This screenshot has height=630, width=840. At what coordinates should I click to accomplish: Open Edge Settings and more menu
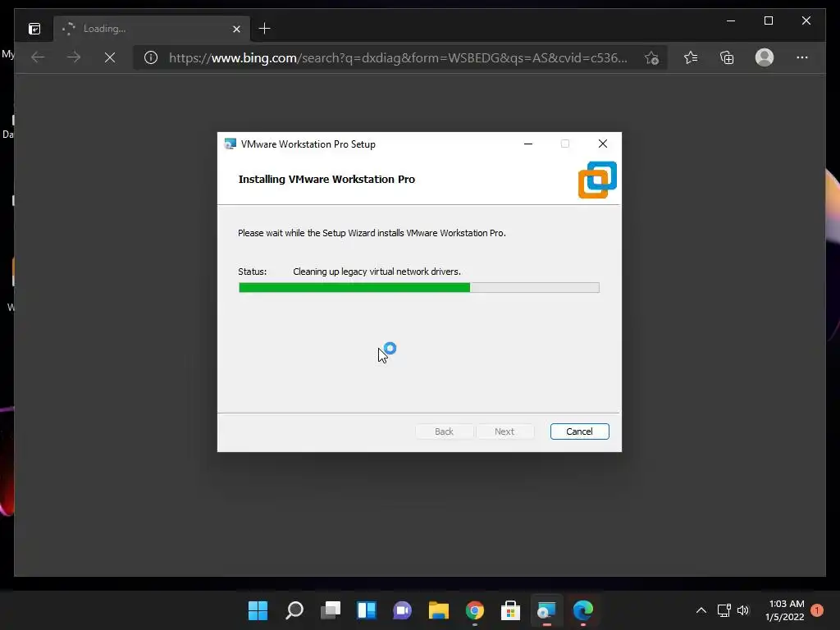[x=802, y=57]
